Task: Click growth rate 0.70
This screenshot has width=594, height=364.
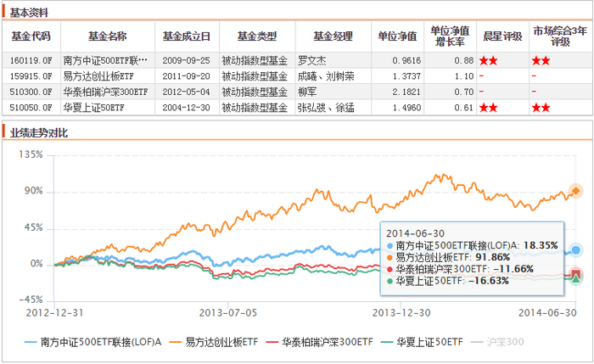Action: 464,92
